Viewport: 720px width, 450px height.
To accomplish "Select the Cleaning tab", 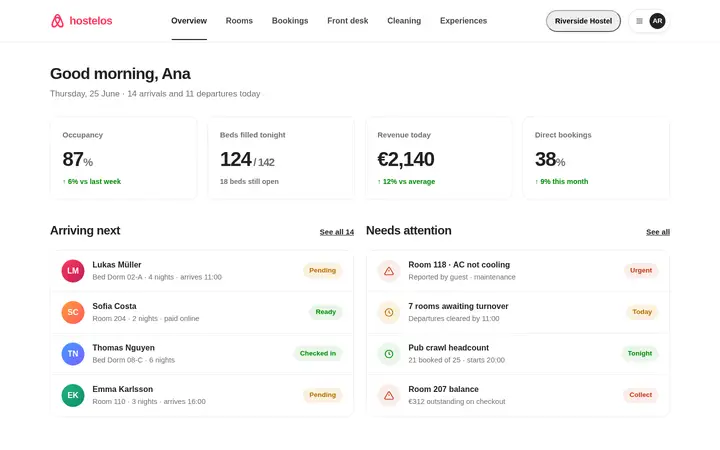I will click(404, 21).
